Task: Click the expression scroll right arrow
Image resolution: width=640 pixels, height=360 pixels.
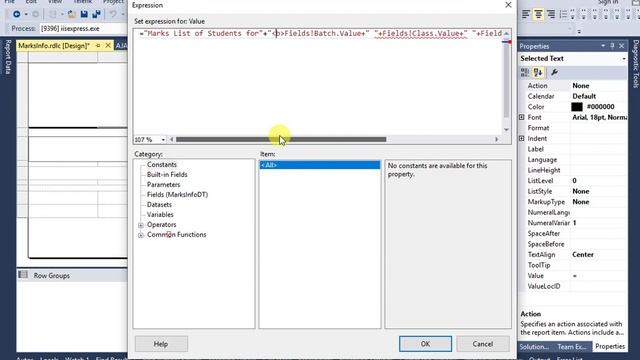Action: click(497, 140)
